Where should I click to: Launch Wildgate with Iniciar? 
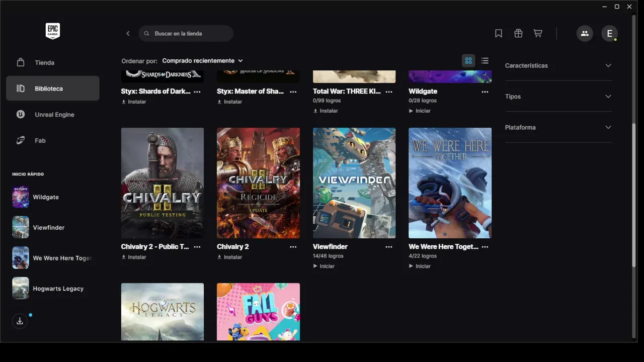tap(420, 111)
